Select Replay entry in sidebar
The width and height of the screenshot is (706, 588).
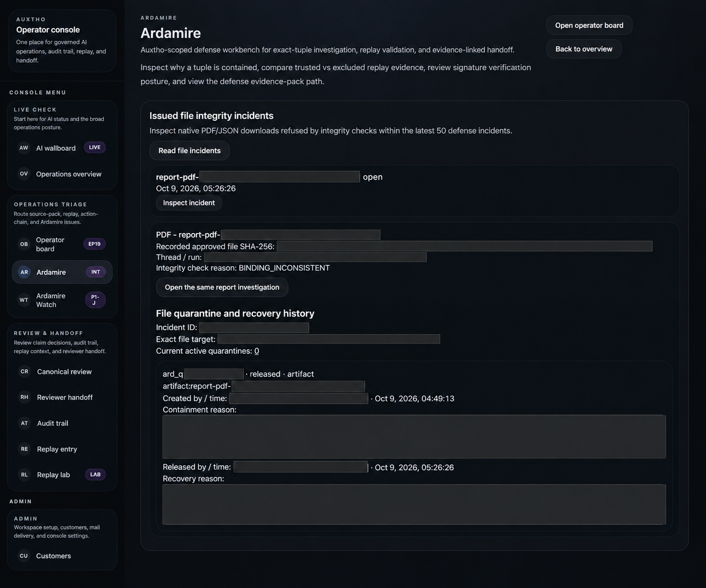62,449
